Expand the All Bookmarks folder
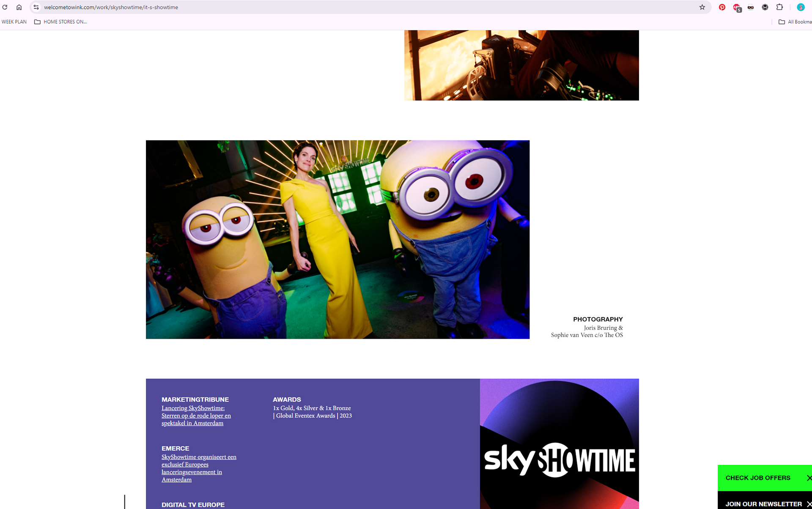The height and width of the screenshot is (509, 812). pyautogui.click(x=795, y=22)
